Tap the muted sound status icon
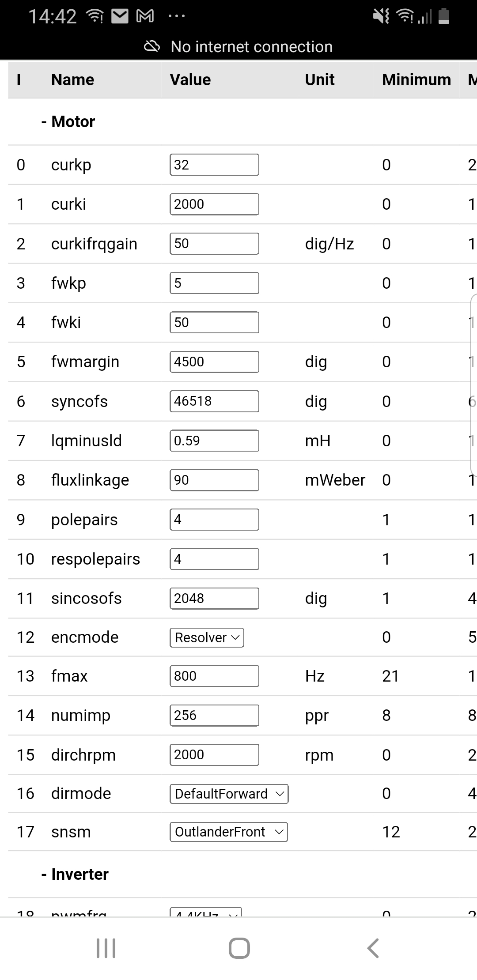477x980 pixels. coord(381,16)
